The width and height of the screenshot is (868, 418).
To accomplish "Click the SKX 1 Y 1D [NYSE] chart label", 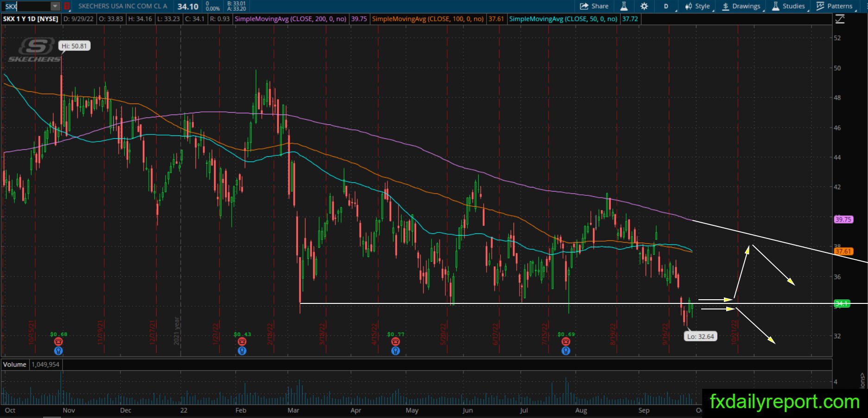I will point(31,19).
